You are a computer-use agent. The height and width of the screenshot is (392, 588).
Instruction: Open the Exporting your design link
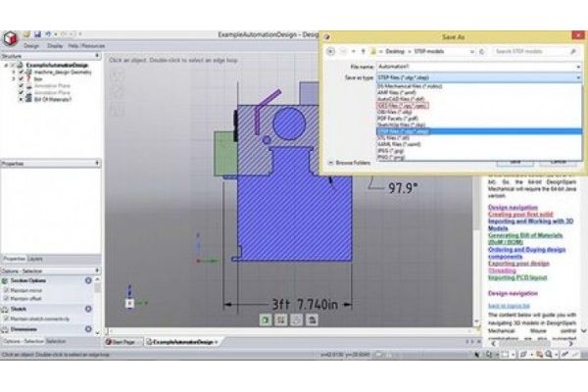518,264
